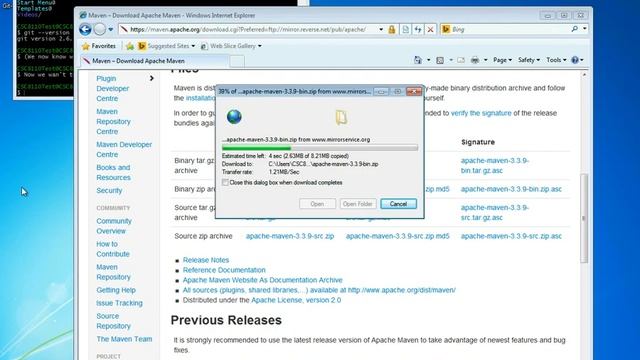Open the Source Repository link
Screen dimensions: 640x360
[113, 321]
